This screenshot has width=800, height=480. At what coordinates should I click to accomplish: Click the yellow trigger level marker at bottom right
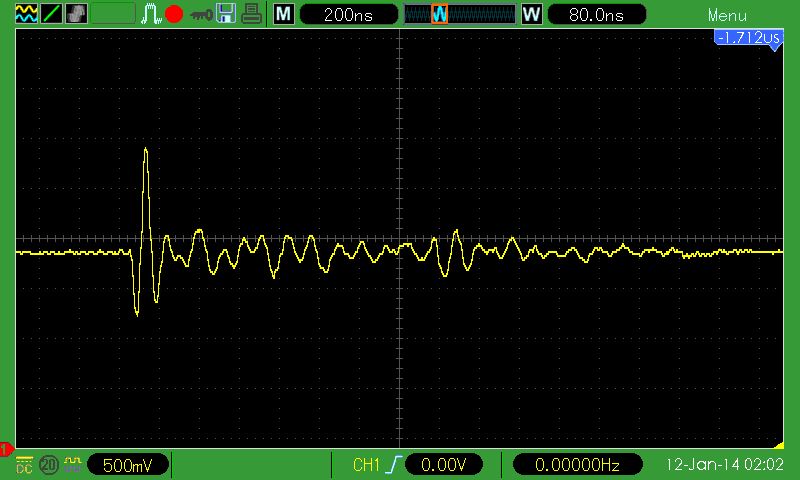click(779, 446)
